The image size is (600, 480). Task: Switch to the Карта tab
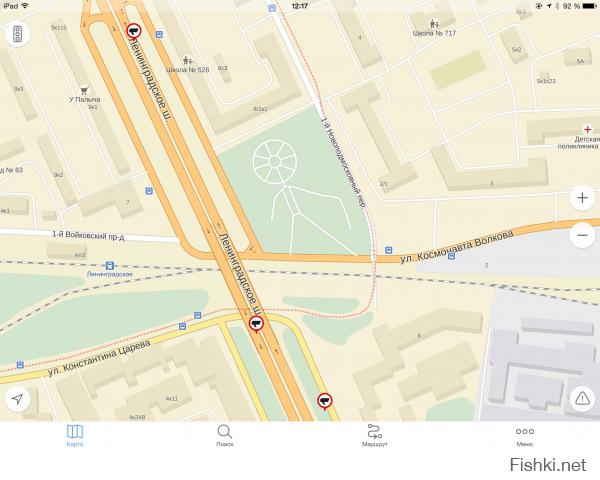[x=75, y=436]
